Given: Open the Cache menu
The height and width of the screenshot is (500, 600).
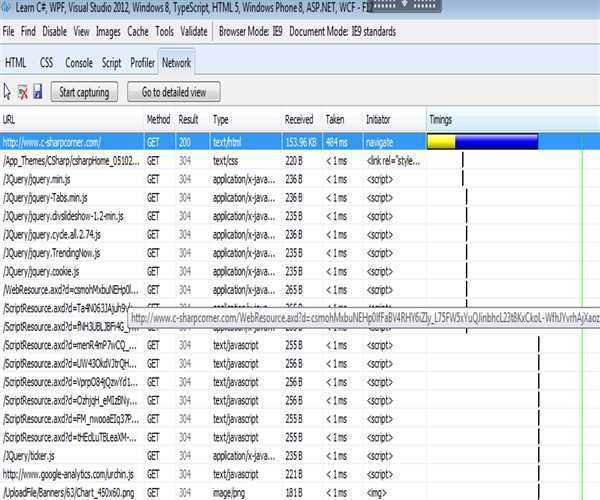Looking at the screenshot, I should (x=138, y=31).
